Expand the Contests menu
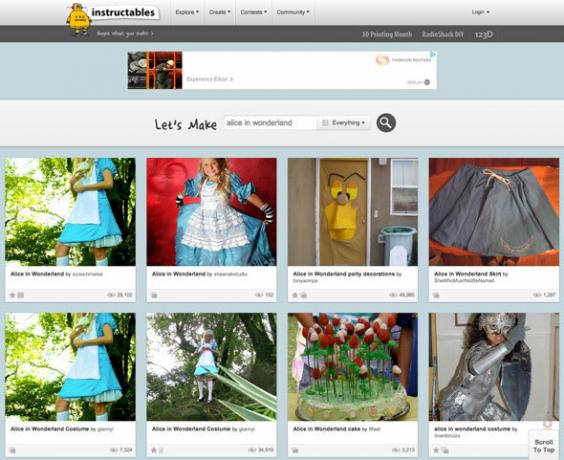 (254, 12)
